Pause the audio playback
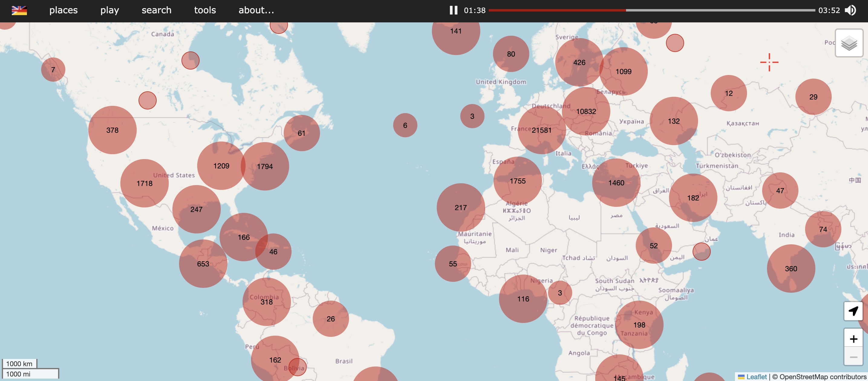 click(453, 11)
